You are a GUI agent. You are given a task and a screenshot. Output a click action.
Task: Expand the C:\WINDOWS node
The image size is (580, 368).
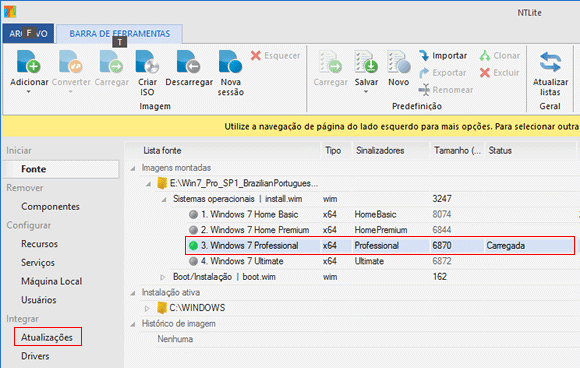pyautogui.click(x=147, y=308)
